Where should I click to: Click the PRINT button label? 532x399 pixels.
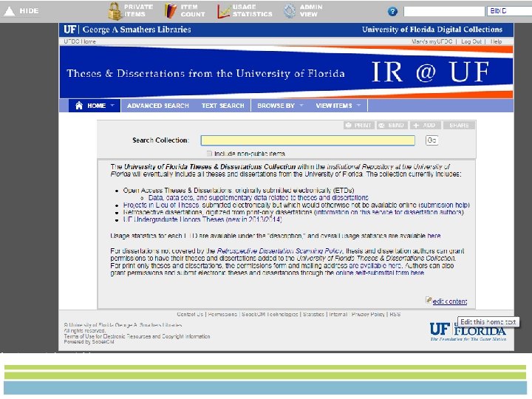363,125
